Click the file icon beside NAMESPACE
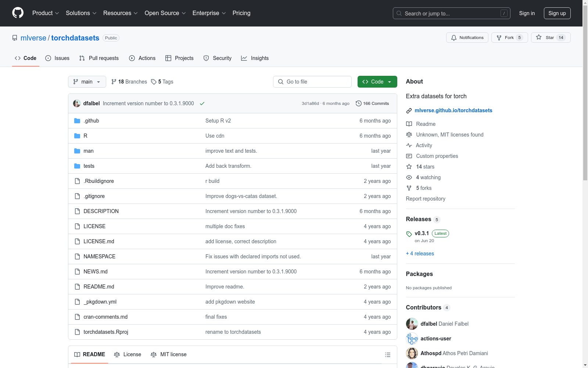This screenshot has height=368, width=588. [77, 256]
